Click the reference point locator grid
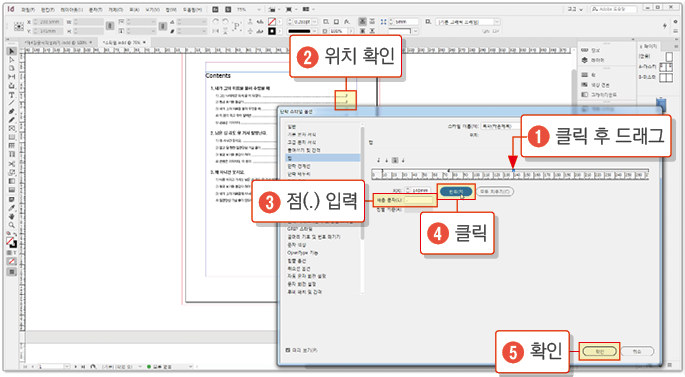Screen dimensions: 685x377 tap(19, 26)
